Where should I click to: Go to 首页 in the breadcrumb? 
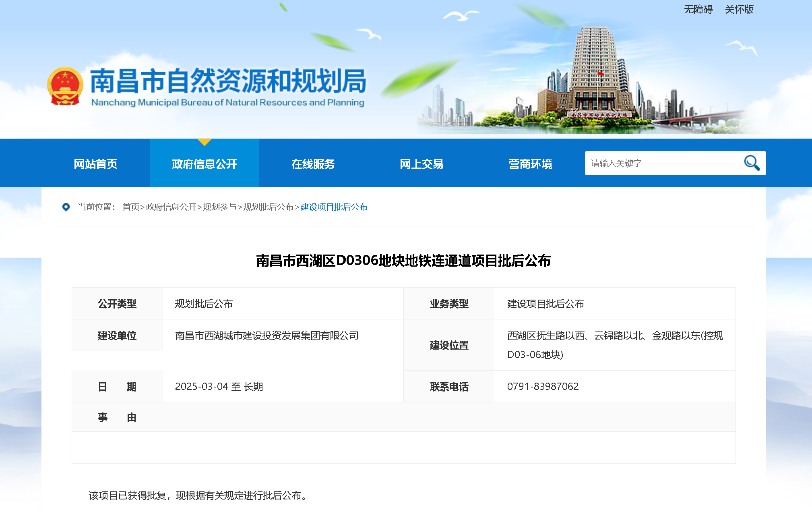click(131, 207)
